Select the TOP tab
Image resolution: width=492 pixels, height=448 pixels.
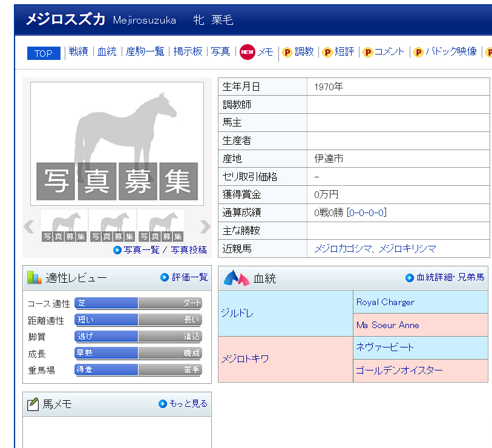[x=44, y=53]
